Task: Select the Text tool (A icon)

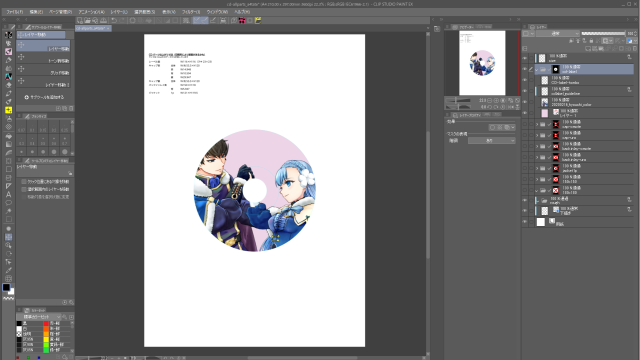Action: click(8, 194)
